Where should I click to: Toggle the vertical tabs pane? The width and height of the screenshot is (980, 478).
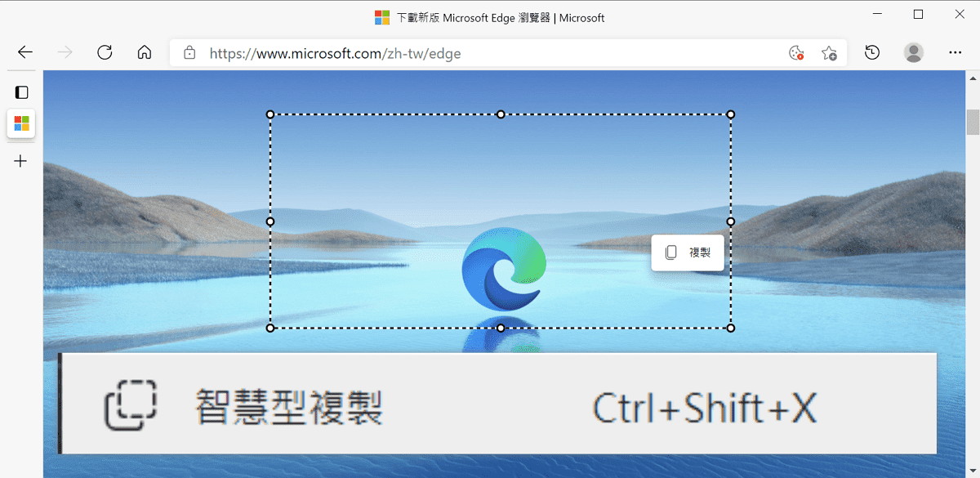pyautogui.click(x=21, y=92)
